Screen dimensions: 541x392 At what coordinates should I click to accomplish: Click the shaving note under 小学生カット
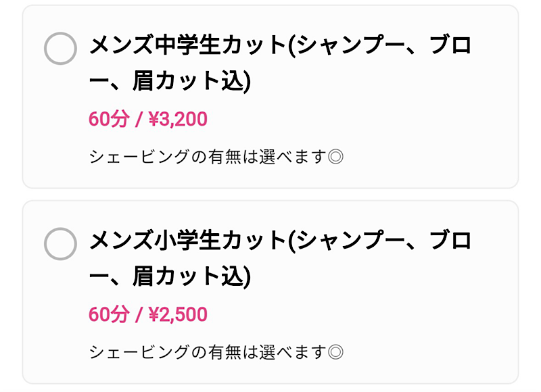coord(208,352)
